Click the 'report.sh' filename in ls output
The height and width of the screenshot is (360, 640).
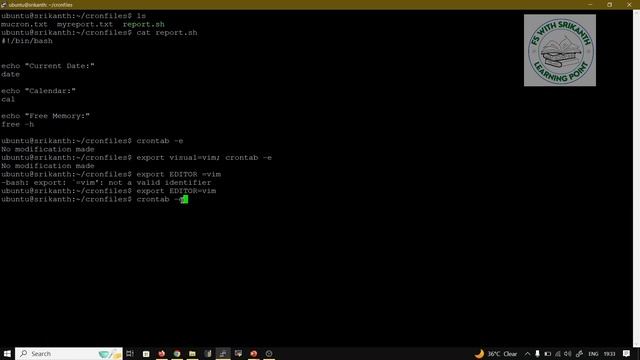(x=144, y=24)
